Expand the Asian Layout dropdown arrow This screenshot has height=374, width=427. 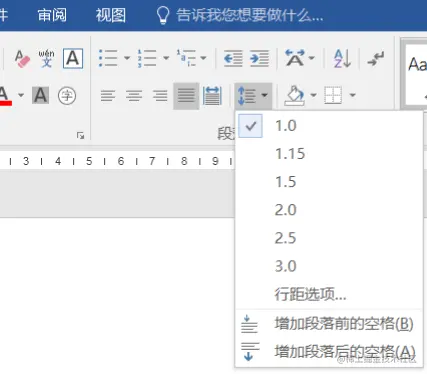312,58
